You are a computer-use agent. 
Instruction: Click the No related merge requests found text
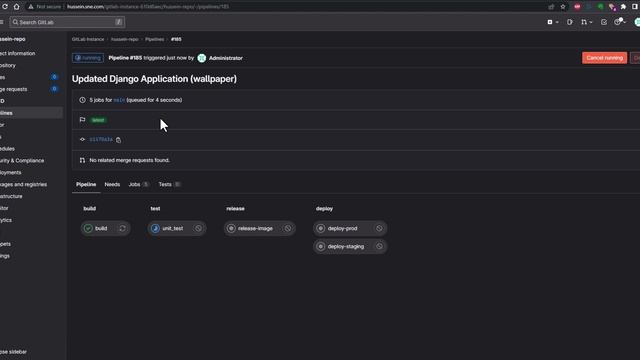point(129,160)
